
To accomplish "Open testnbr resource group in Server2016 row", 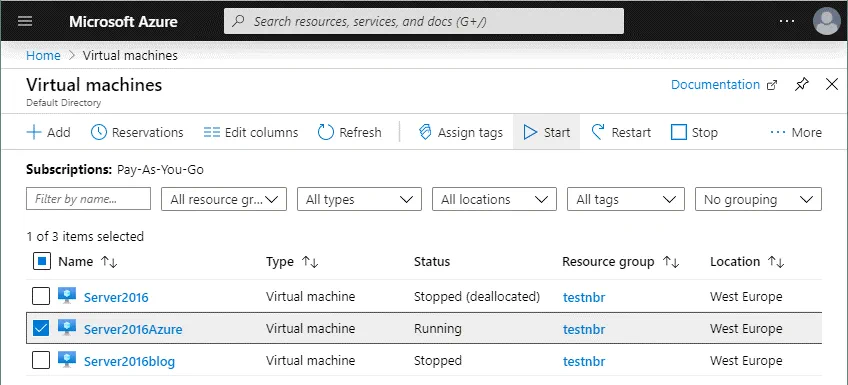I will pos(584,297).
